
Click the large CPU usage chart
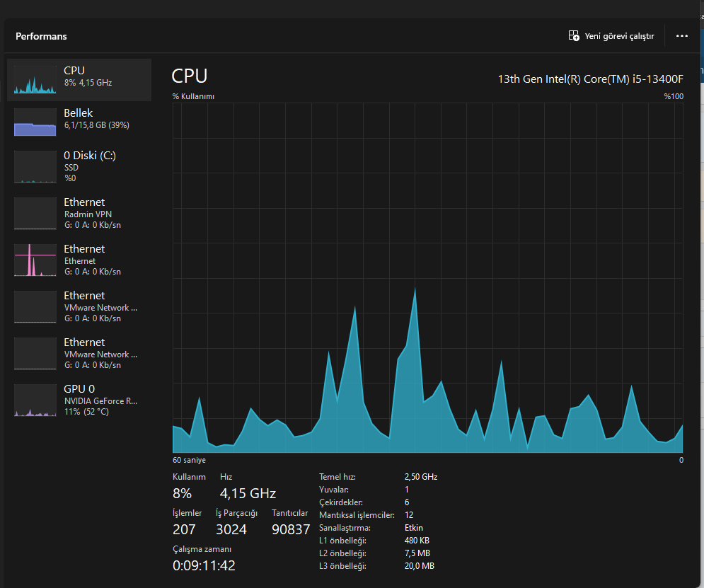click(x=427, y=278)
